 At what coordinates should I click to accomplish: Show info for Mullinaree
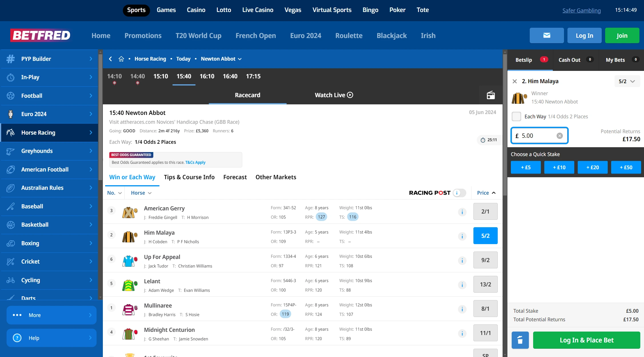462,309
